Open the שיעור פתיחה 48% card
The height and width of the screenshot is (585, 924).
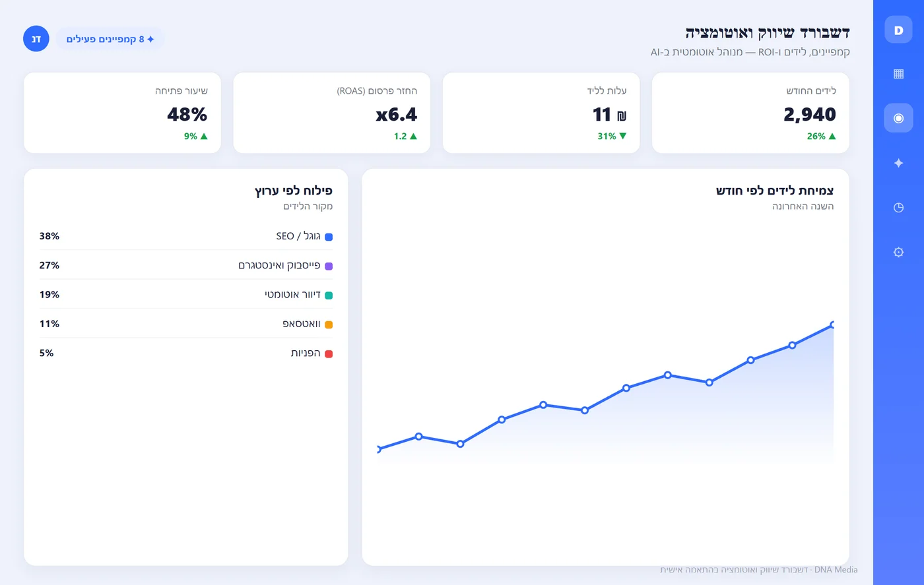pyautogui.click(x=122, y=113)
